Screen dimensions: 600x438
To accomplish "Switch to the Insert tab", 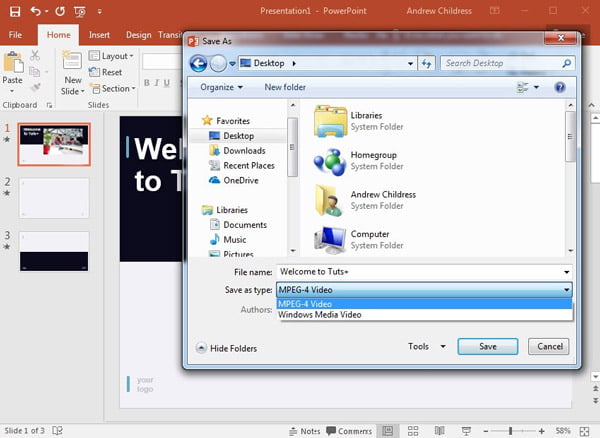I will click(x=99, y=35).
